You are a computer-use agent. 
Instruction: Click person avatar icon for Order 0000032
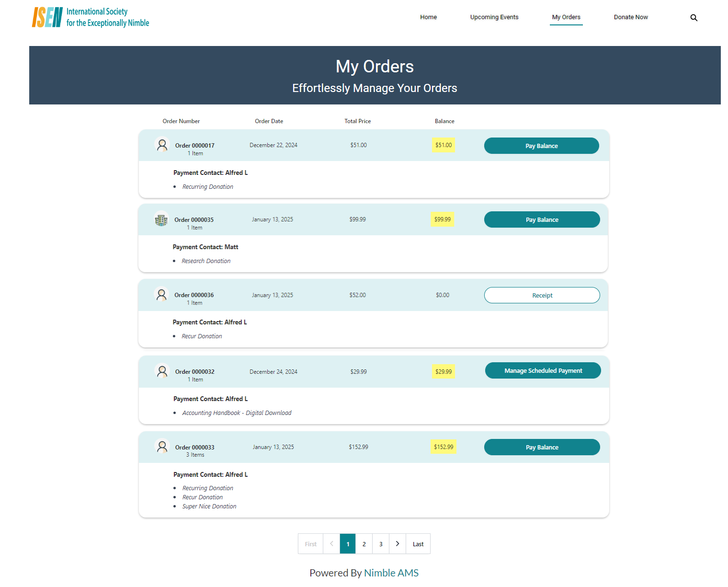coord(162,371)
